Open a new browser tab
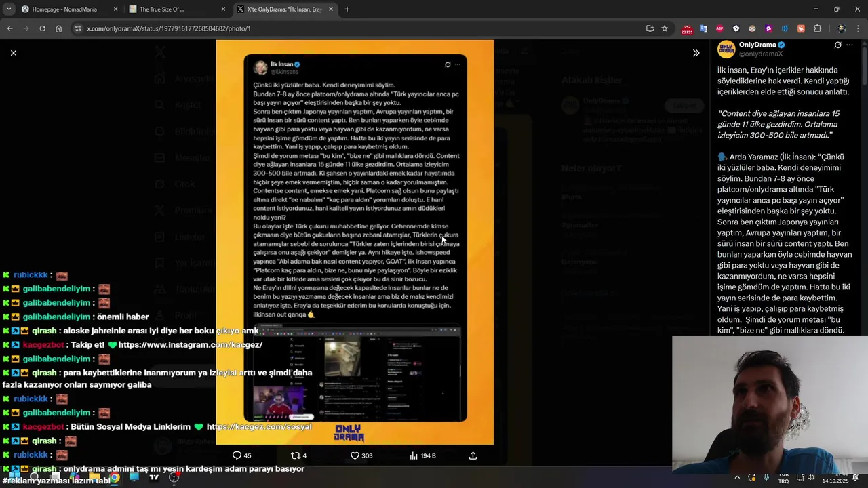Screen dimensions: 868x488 coord(347,9)
